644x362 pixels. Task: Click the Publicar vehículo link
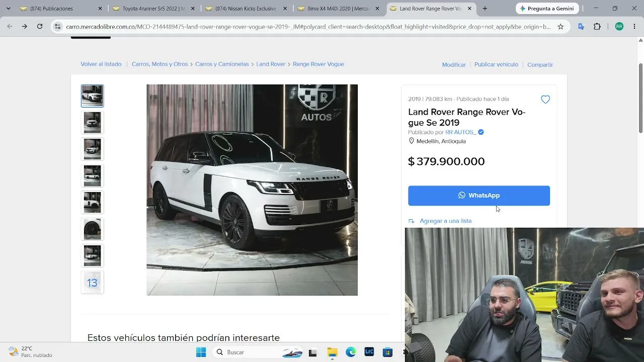tap(496, 65)
